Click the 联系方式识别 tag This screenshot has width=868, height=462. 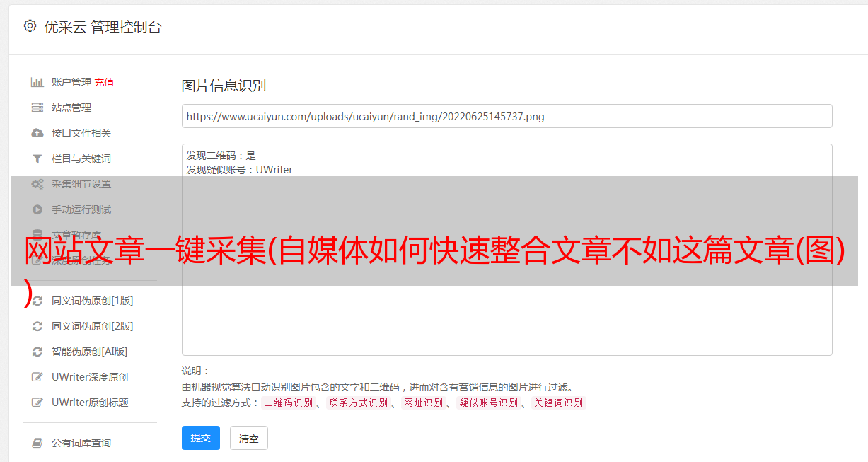pyautogui.click(x=358, y=403)
